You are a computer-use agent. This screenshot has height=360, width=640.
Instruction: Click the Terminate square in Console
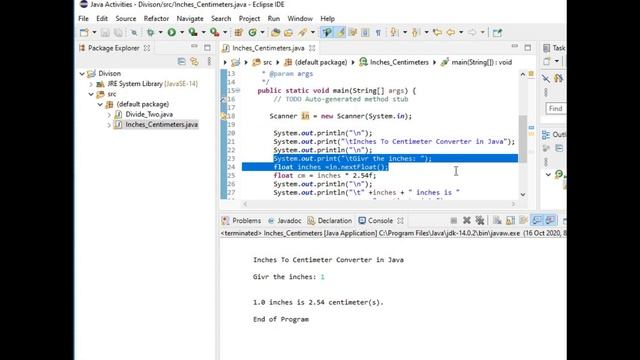tap(453, 220)
